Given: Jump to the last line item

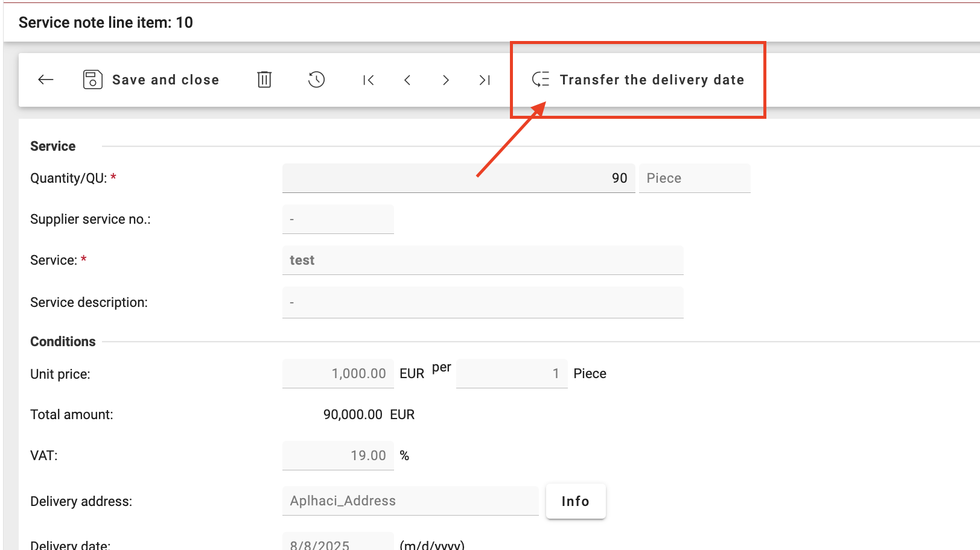Looking at the screenshot, I should point(485,80).
